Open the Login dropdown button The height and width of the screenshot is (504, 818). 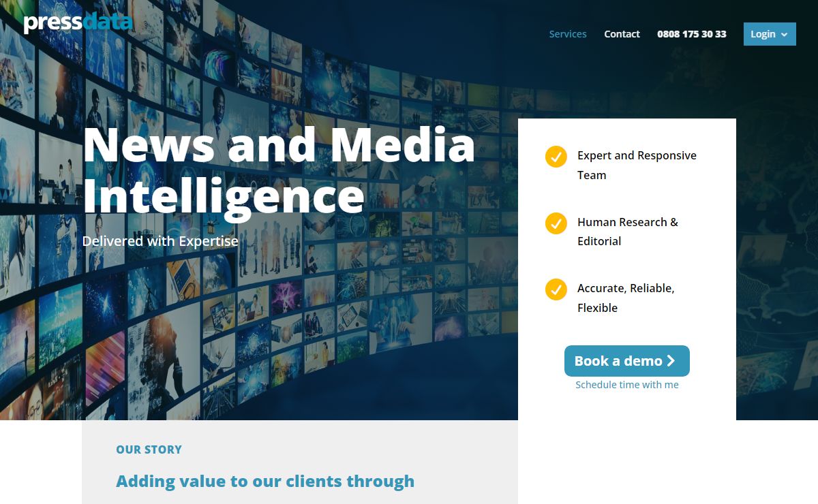tap(763, 34)
